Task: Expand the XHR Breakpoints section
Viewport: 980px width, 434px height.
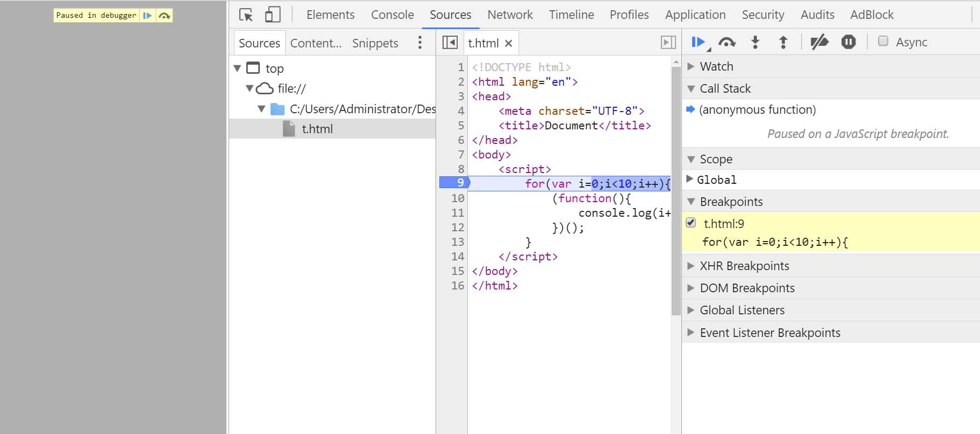Action: [691, 266]
